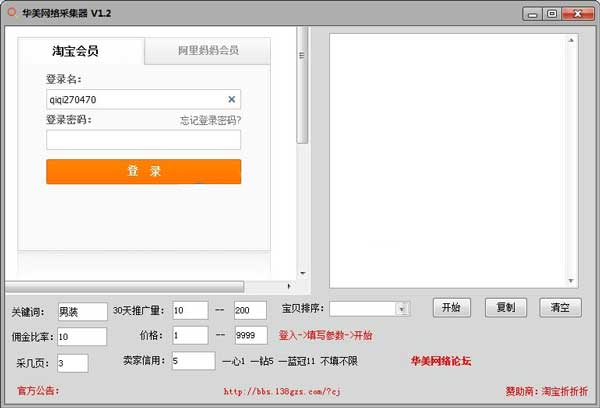The height and width of the screenshot is (408, 600).
Task: Click the 官方公告: label
Action: 38,391
